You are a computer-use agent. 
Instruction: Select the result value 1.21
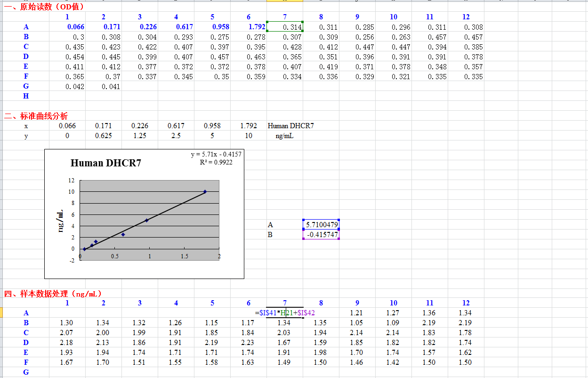[x=356, y=313]
